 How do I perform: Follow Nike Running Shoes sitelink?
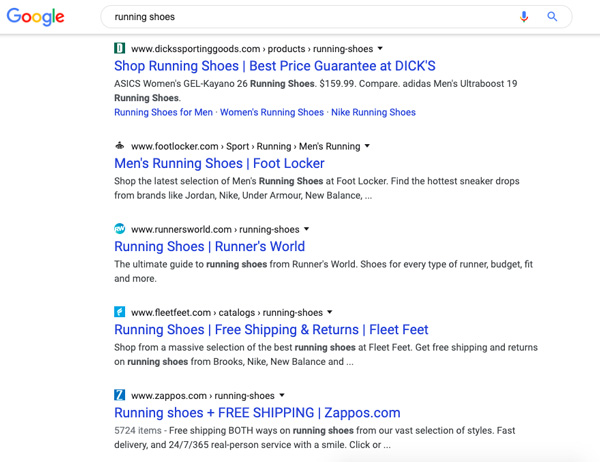pos(373,112)
